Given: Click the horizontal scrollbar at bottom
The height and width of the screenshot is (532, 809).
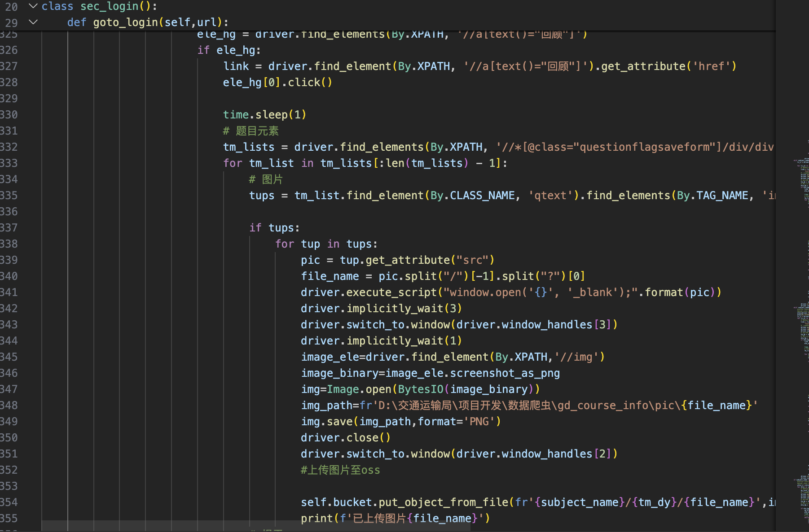Looking at the screenshot, I should click(256, 526).
